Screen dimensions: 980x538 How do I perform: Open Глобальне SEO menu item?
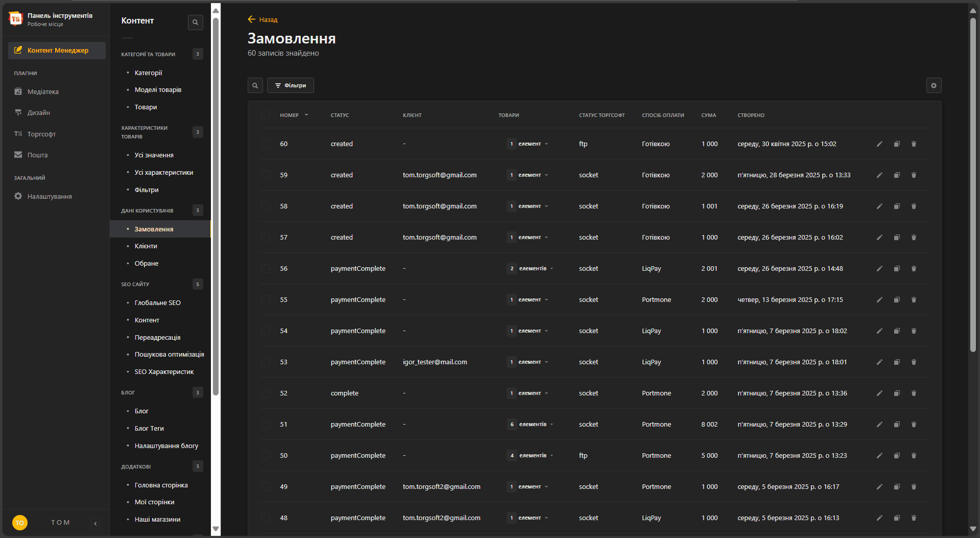pyautogui.click(x=157, y=303)
